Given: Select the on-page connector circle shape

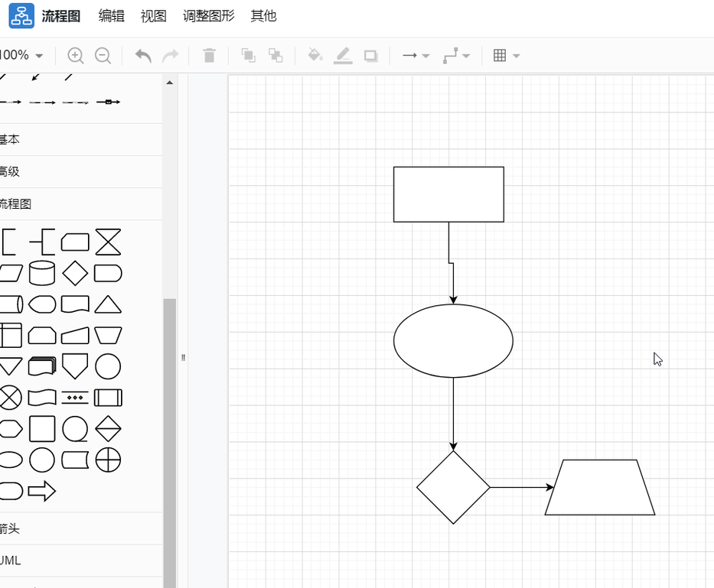Looking at the screenshot, I should (x=108, y=366).
